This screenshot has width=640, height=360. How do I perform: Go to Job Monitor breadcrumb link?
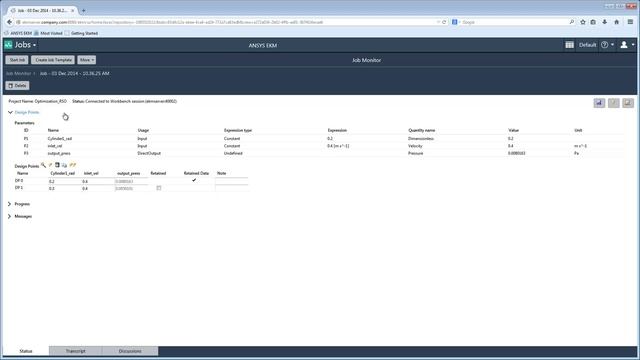[x=18, y=73]
